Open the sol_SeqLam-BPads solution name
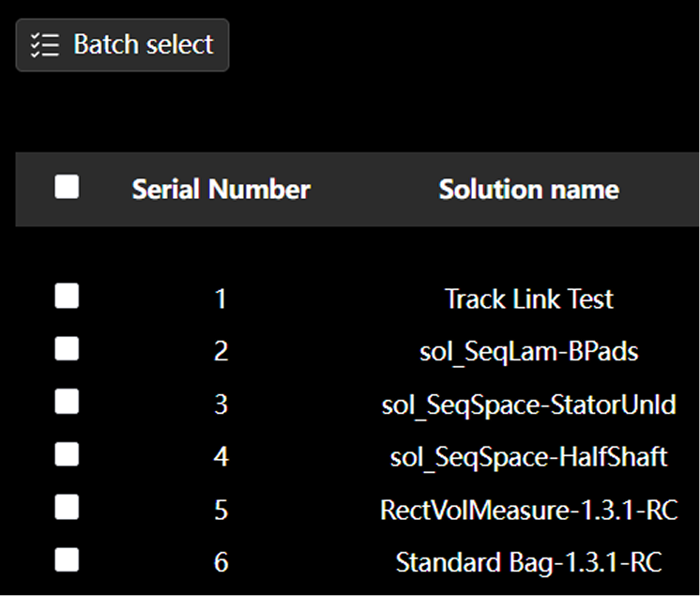 click(528, 352)
